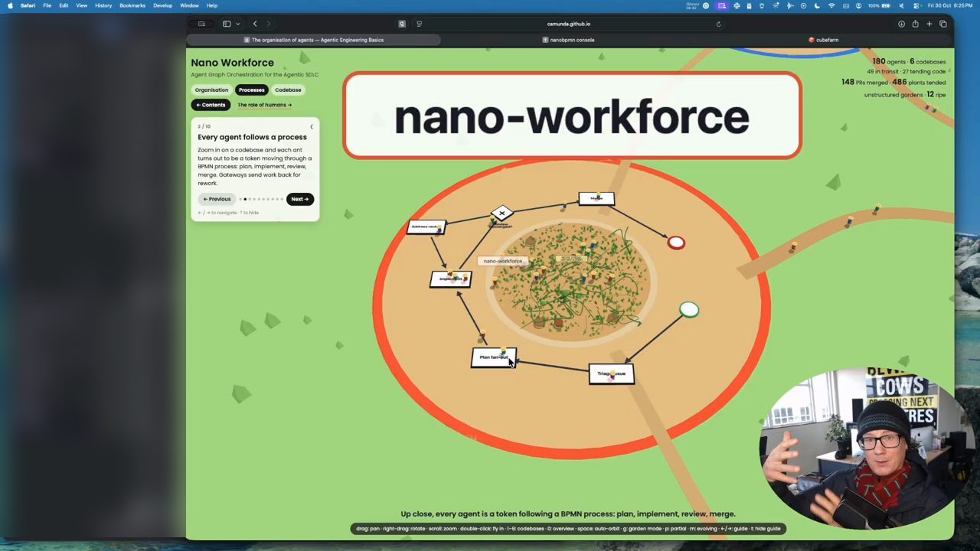
Task: Switch to the nanobpmn console tab
Action: pos(568,40)
